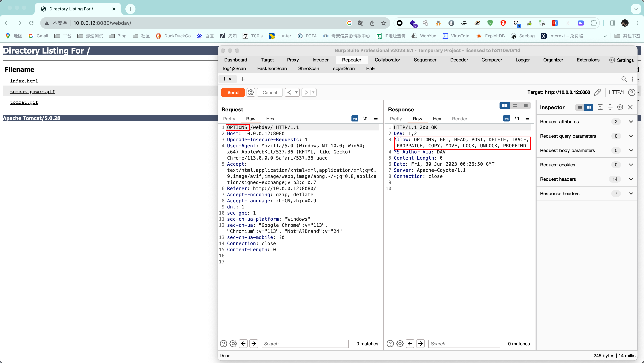Image resolution: width=644 pixels, height=363 pixels.
Task: Dock Inspector to right side
Action: coord(589,107)
